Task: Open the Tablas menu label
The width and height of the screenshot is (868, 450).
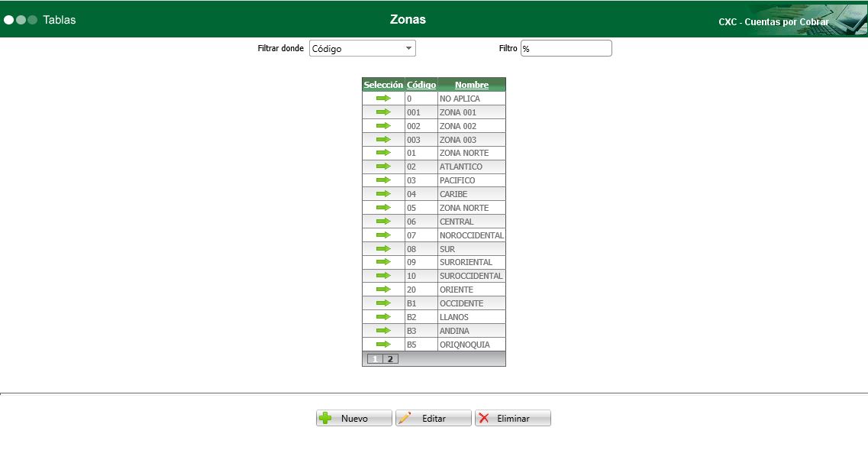Action: pos(60,20)
